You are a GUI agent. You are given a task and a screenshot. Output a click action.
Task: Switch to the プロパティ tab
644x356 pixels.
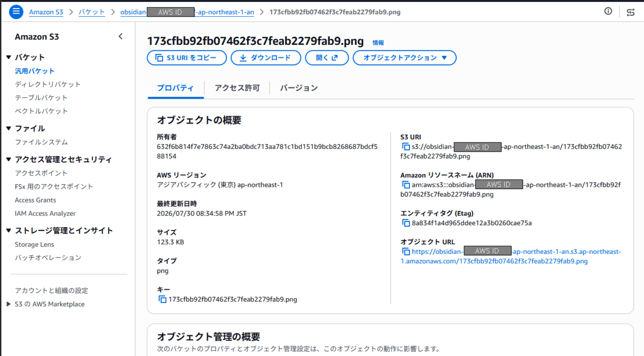coord(175,88)
